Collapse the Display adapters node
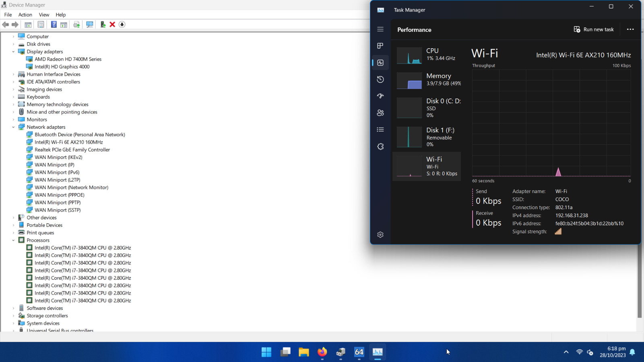Viewport: 644px width, 362px height. coord(13,51)
